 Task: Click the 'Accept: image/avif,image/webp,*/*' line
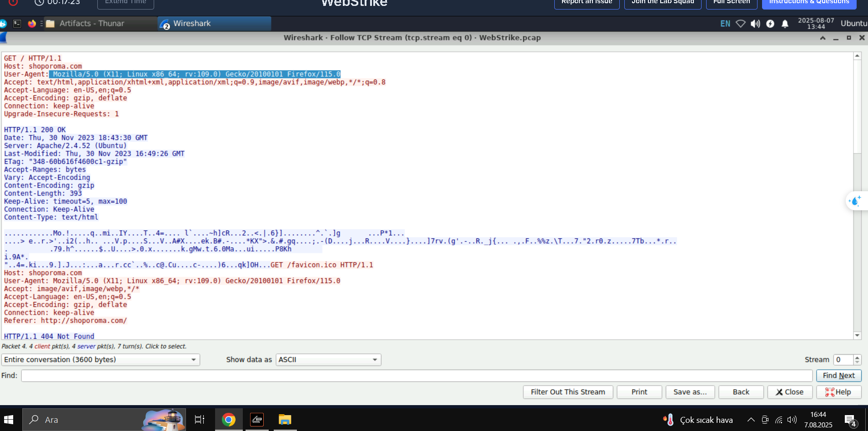[72, 289]
